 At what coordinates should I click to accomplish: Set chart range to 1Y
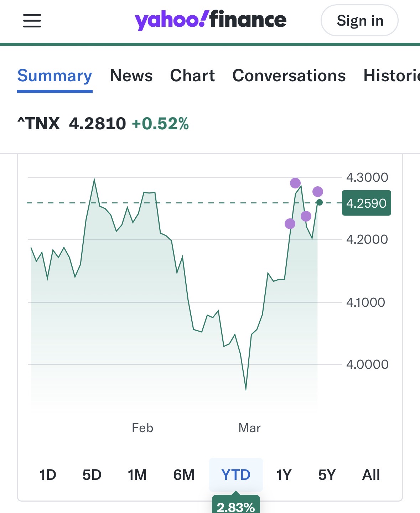pos(284,475)
